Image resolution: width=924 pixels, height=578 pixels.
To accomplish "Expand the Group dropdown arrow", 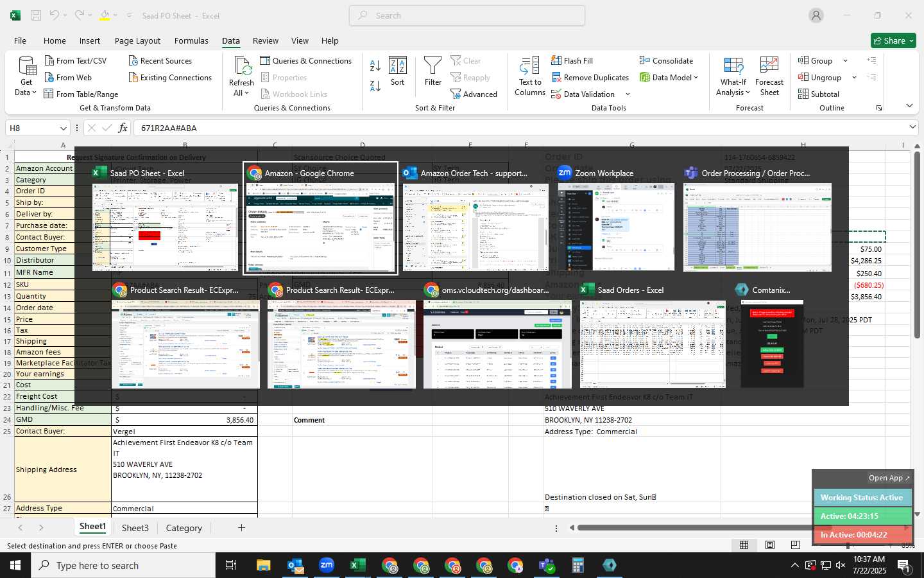I will point(845,61).
